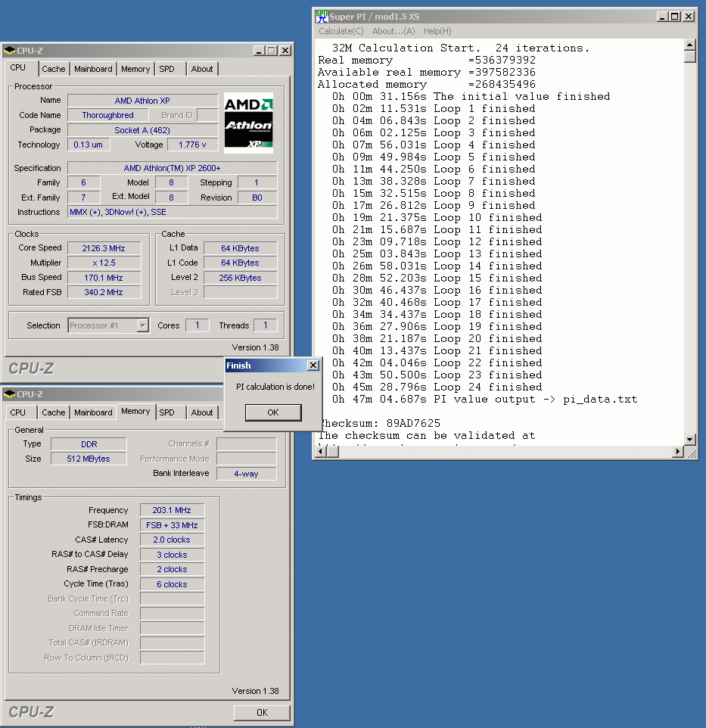
Task: Click the Technology value 0.13 um
Action: tap(89, 145)
